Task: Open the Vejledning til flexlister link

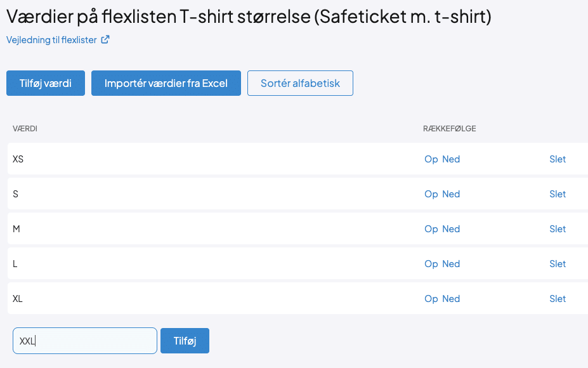Action: point(51,40)
